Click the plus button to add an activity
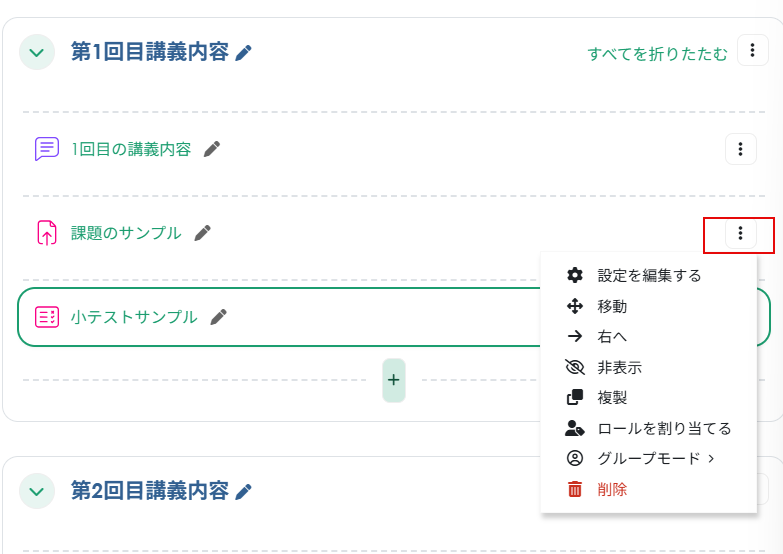The width and height of the screenshot is (783, 554). click(x=394, y=380)
